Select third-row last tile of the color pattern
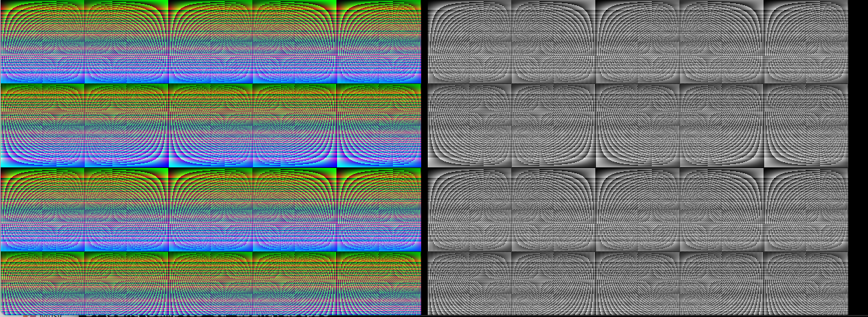The width and height of the screenshot is (868, 317). (378, 210)
